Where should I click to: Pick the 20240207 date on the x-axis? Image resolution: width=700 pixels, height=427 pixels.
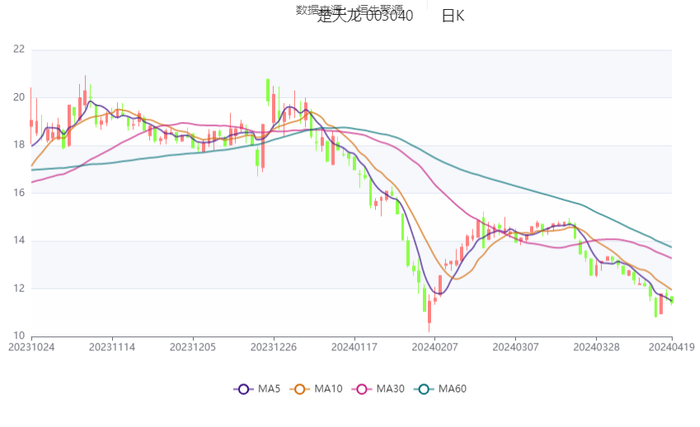pyautogui.click(x=432, y=347)
